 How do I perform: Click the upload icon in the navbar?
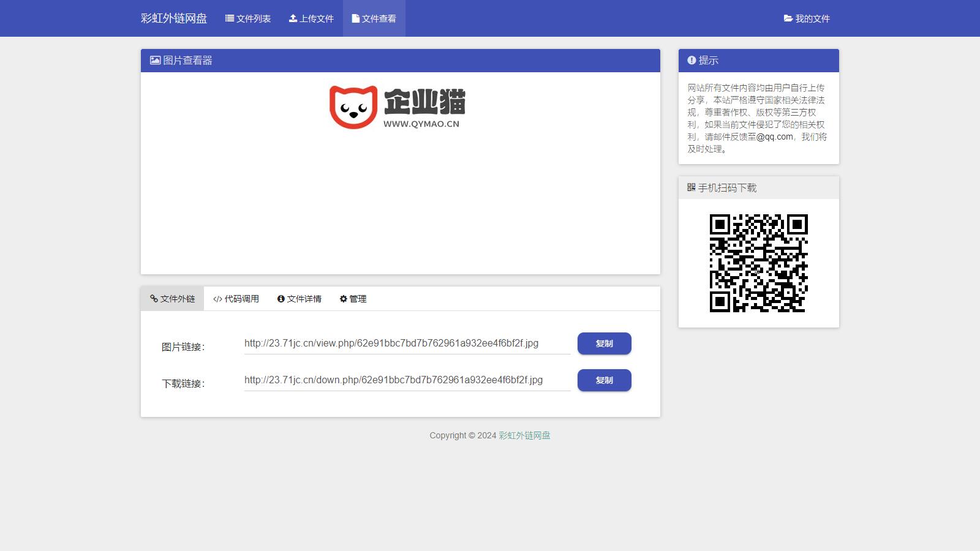(293, 18)
